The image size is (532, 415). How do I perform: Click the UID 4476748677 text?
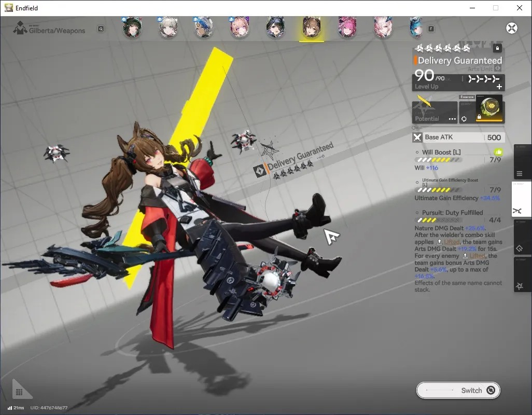click(x=49, y=408)
